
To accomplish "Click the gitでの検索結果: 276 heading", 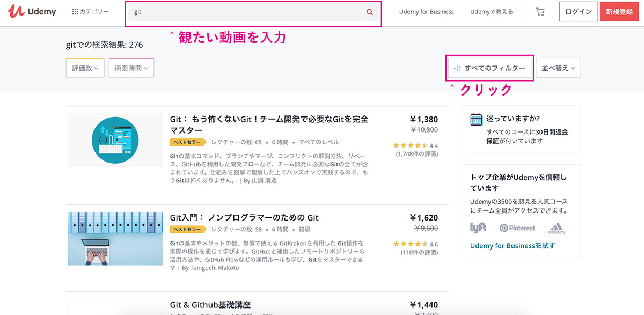I will [x=105, y=45].
